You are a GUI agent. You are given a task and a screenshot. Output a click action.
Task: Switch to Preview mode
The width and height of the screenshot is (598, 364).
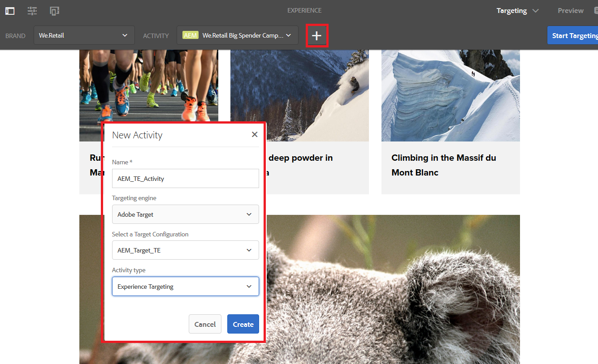click(571, 11)
